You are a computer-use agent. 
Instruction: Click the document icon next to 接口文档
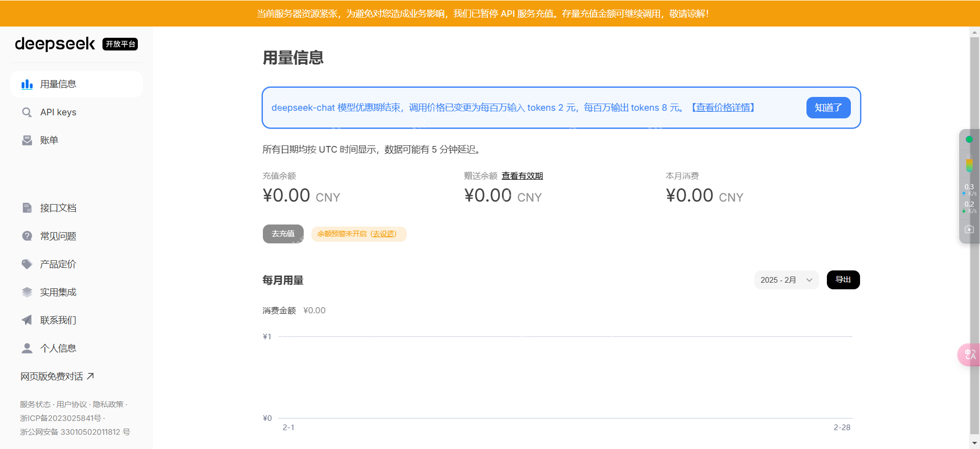(x=27, y=208)
